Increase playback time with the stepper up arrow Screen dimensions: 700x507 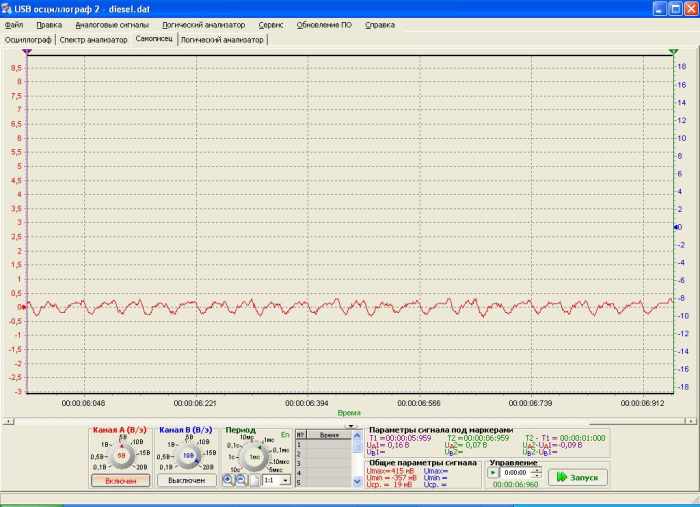[538, 470]
